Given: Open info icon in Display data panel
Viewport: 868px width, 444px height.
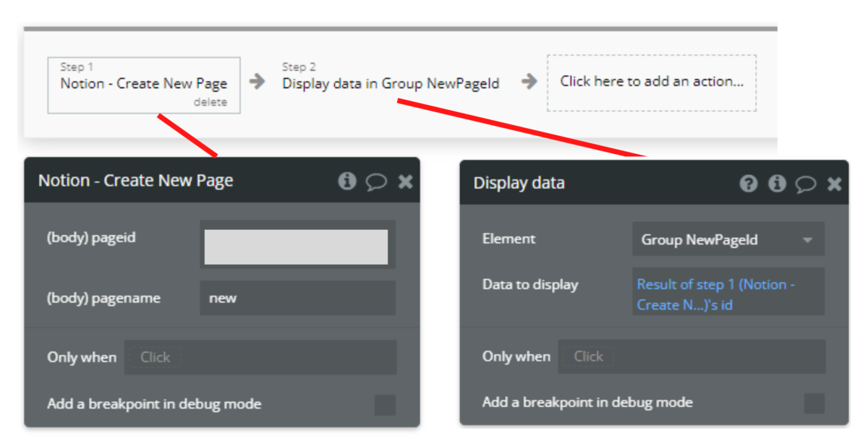Looking at the screenshot, I should tap(777, 184).
